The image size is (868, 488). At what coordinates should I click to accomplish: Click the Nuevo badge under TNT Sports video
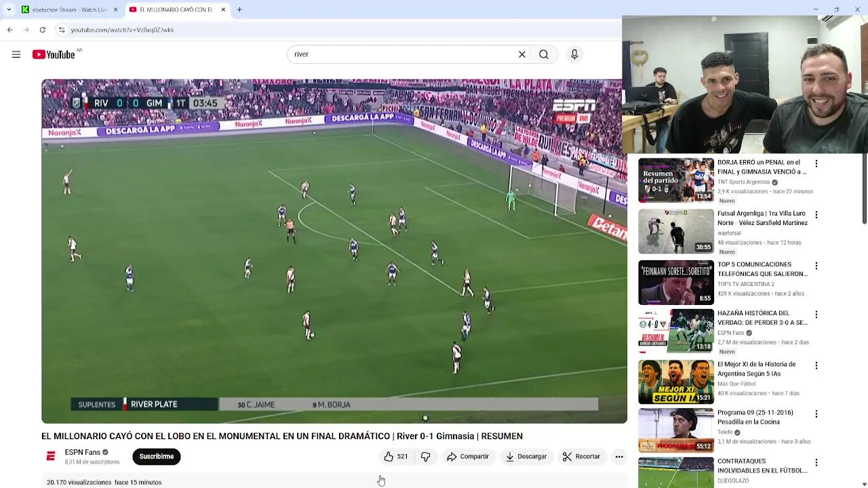pyautogui.click(x=727, y=201)
